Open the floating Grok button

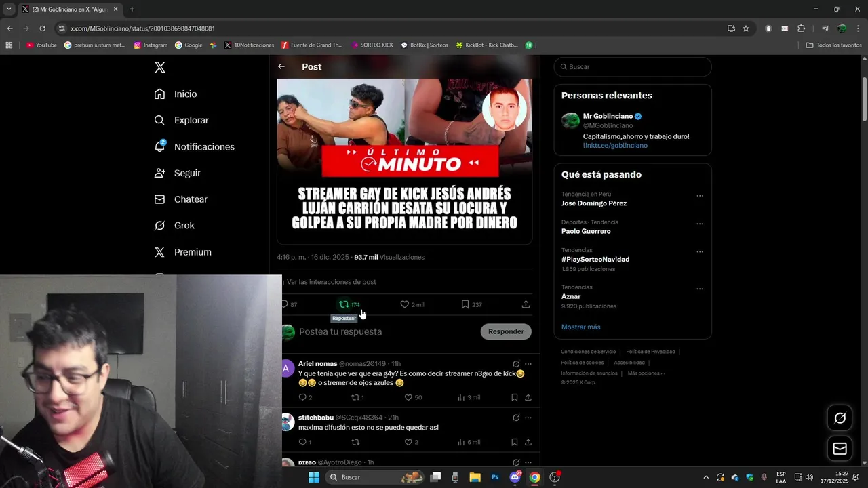tap(840, 418)
